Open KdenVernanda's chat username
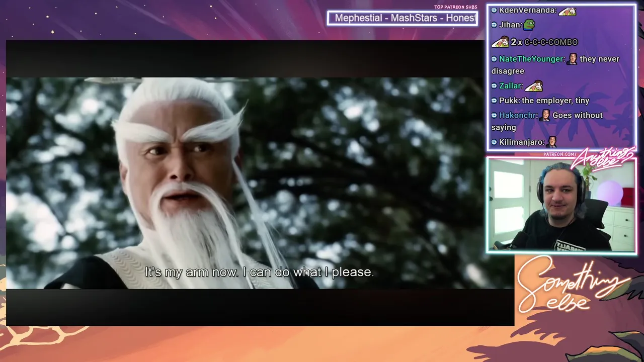Screen dimensions: 644x362 [x=527, y=11]
